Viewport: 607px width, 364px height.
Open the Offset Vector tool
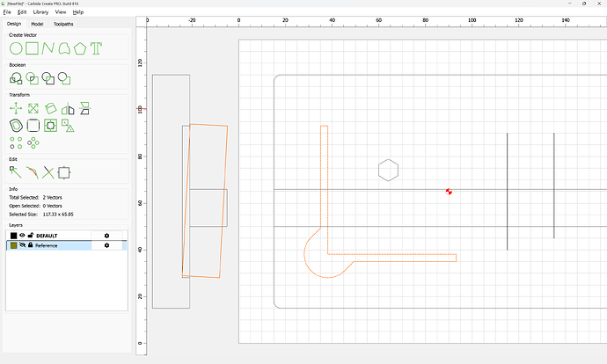(x=16, y=126)
